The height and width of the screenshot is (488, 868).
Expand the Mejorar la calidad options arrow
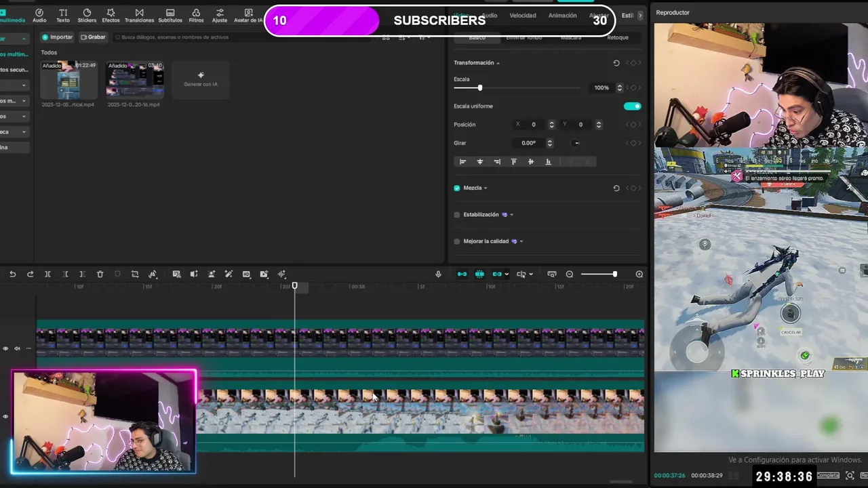521,241
